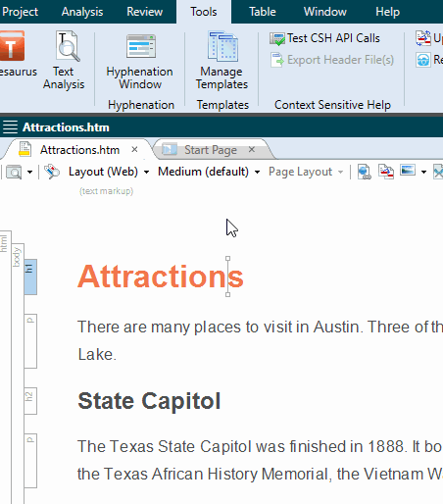Select the h1 structure bar block
This screenshot has width=443, height=504.
pyautogui.click(x=30, y=277)
